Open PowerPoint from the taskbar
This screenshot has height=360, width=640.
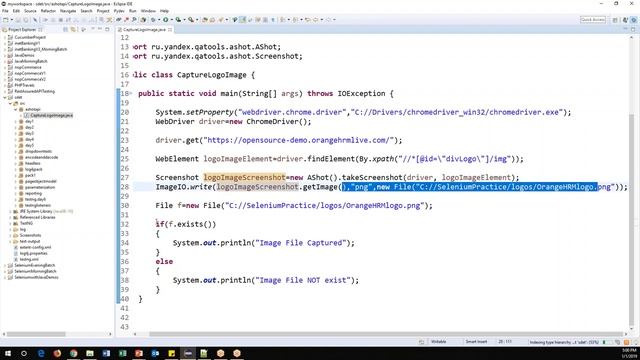pyautogui.click(x=139, y=353)
